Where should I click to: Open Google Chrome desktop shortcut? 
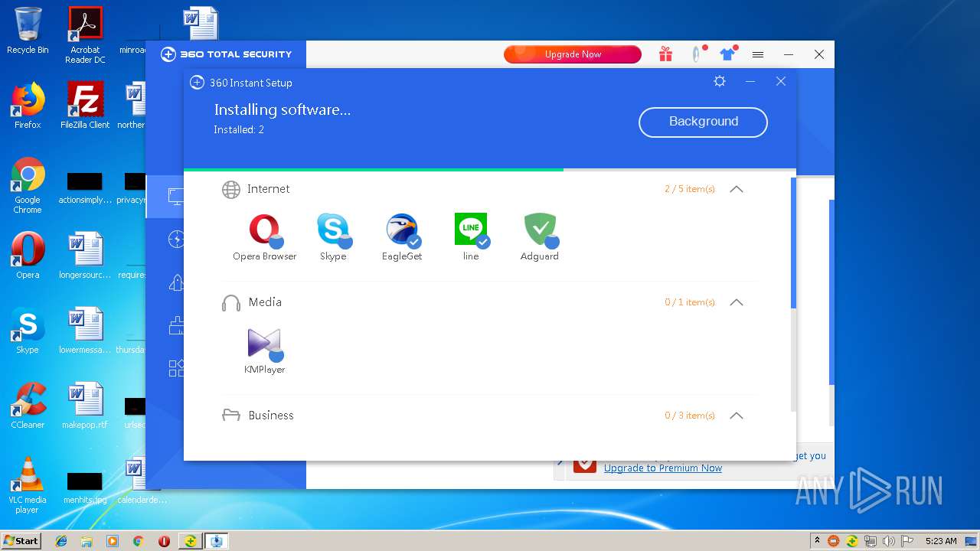[x=28, y=185]
